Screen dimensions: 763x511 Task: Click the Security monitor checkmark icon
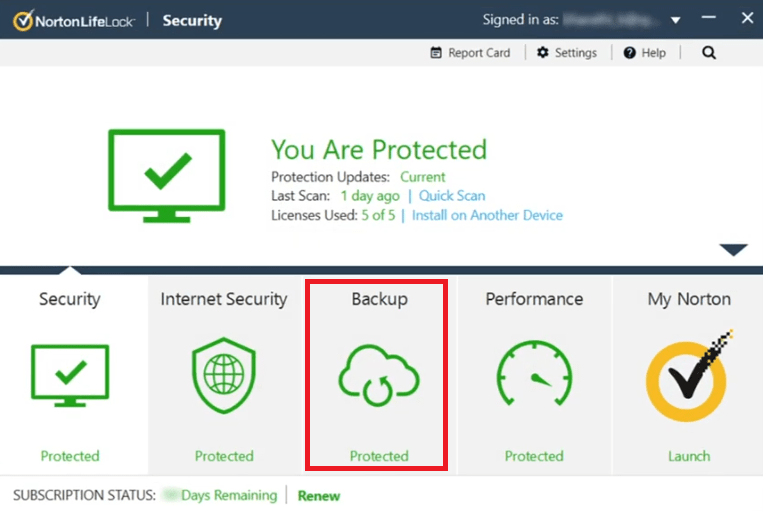pyautogui.click(x=70, y=375)
